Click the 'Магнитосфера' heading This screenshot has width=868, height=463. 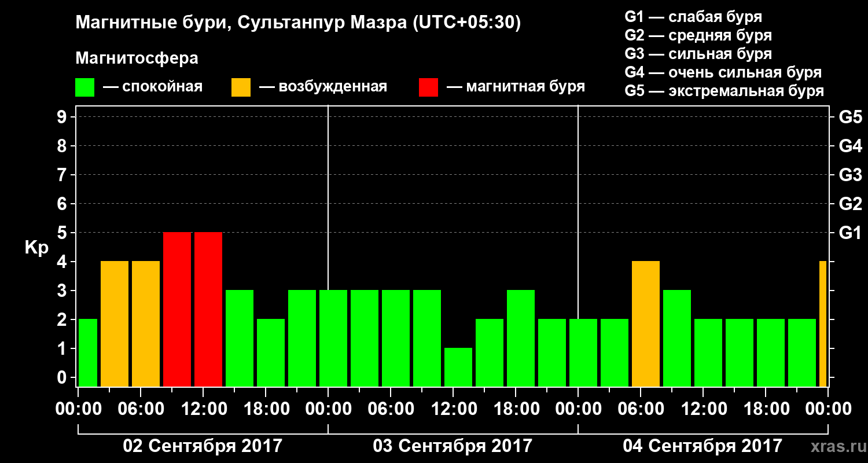coord(137,58)
